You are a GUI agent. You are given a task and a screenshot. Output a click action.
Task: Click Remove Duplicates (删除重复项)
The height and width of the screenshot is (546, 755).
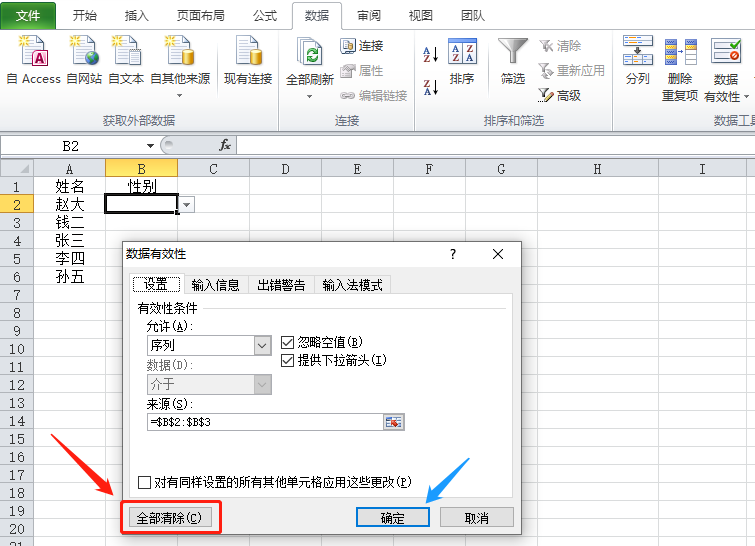(x=680, y=68)
